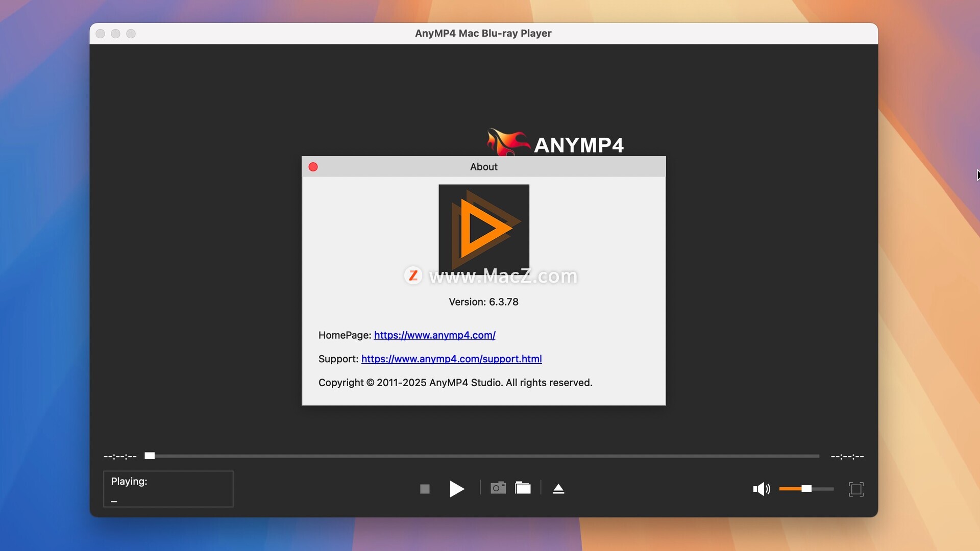Enter full screen mode icon

pyautogui.click(x=856, y=489)
